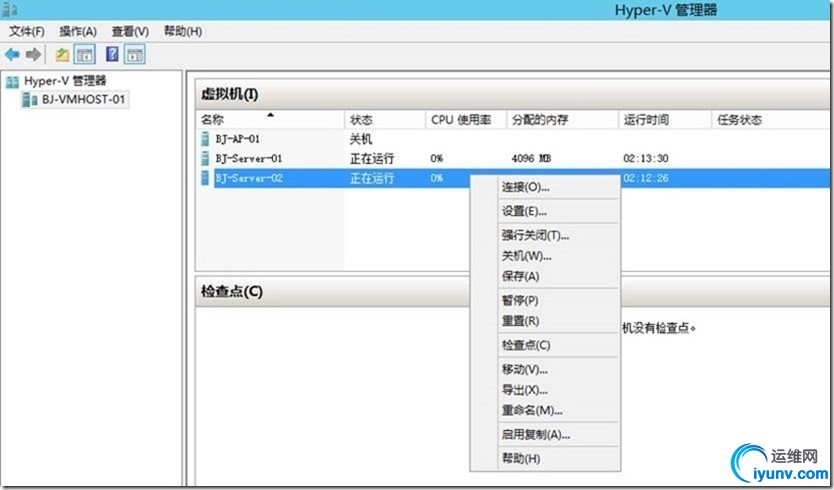
Task: Select 暂停(P) in context menu
Action: click(x=546, y=301)
